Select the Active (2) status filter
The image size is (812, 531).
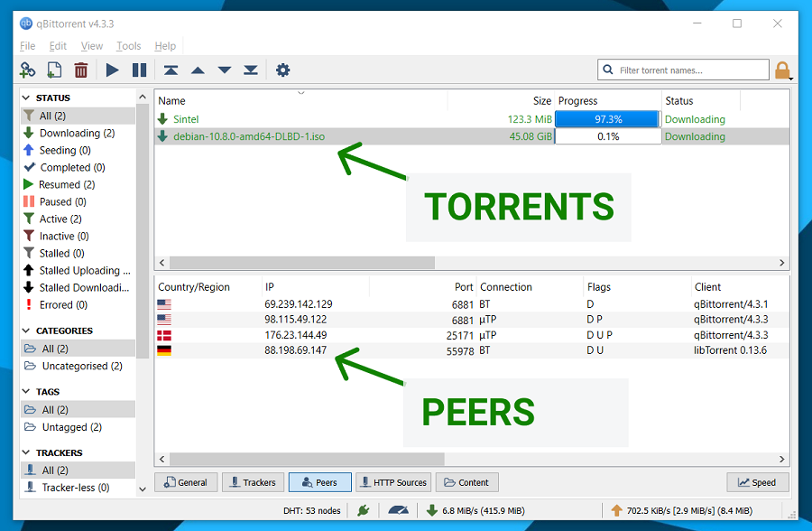pyautogui.click(x=78, y=219)
